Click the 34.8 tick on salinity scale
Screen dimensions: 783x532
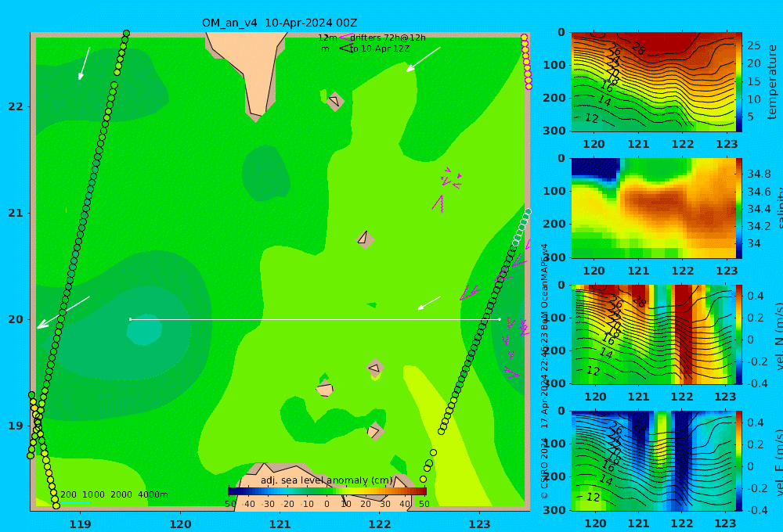pos(759,174)
